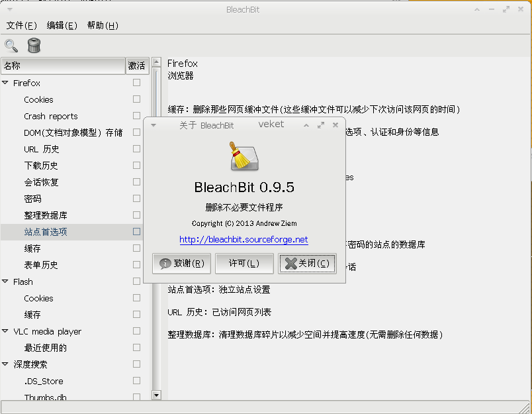Maximize the main BleachBit window

[x=506, y=9]
